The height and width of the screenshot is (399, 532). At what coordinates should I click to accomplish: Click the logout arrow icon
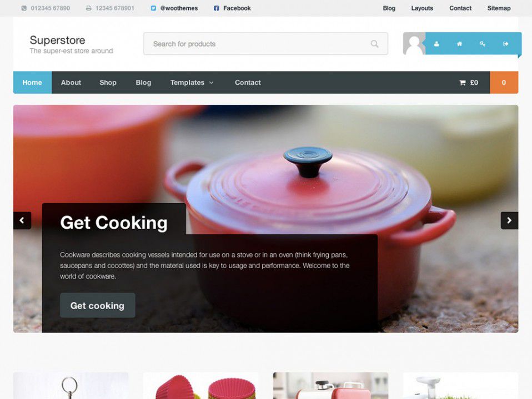point(505,44)
